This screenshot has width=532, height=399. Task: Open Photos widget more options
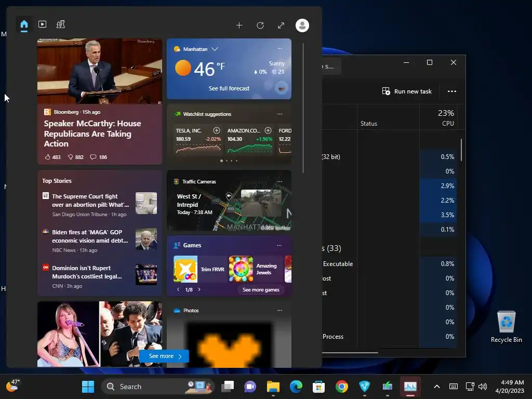coord(280,311)
